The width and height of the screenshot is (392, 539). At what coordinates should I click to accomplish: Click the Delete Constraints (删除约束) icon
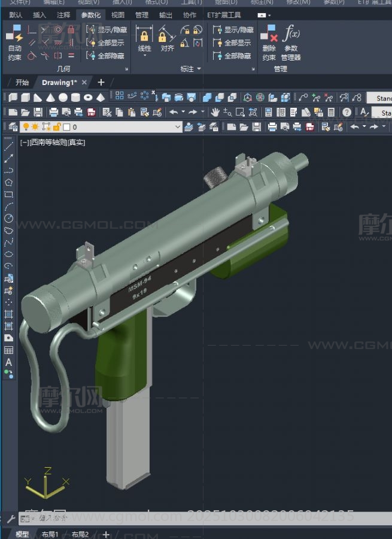(269, 41)
